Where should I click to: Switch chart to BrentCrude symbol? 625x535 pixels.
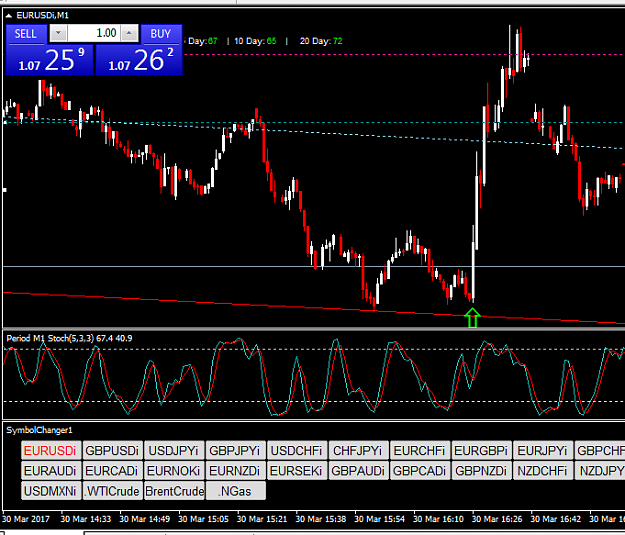[x=174, y=491]
